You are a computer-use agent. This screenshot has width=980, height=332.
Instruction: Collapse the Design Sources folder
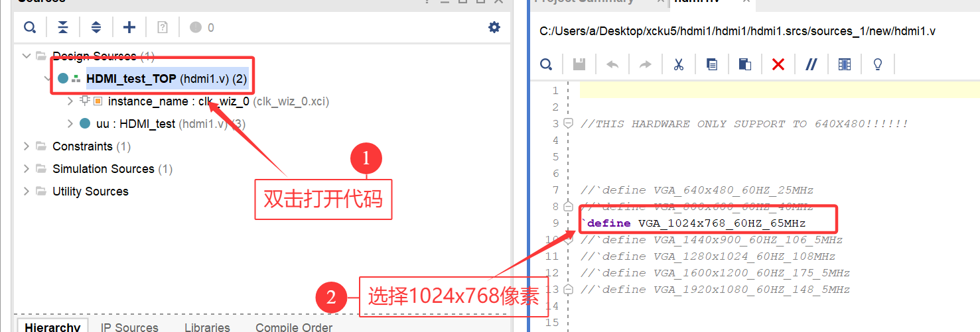pyautogui.click(x=27, y=56)
